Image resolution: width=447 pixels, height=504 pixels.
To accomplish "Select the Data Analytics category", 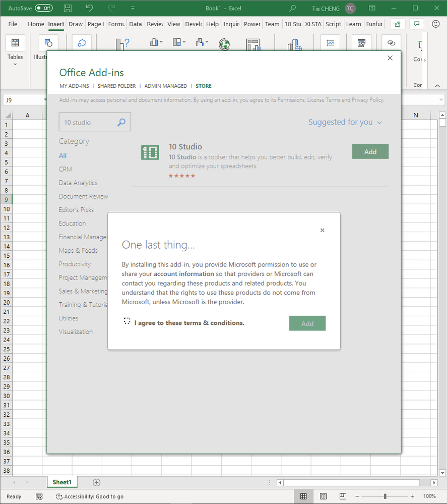I will (78, 183).
